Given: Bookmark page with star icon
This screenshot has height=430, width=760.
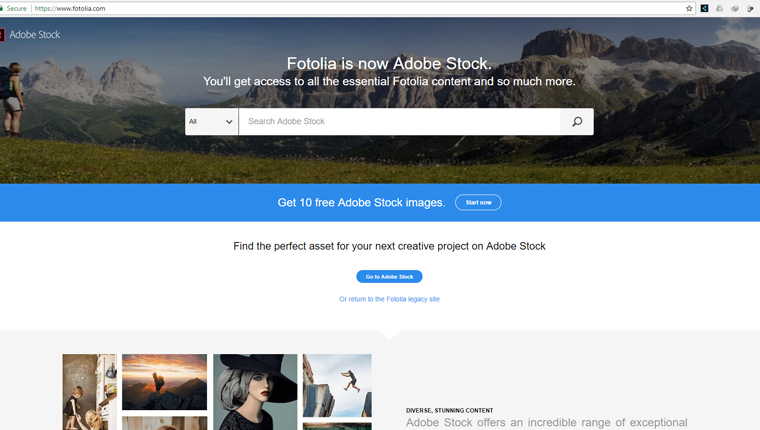Looking at the screenshot, I should click(x=689, y=8).
